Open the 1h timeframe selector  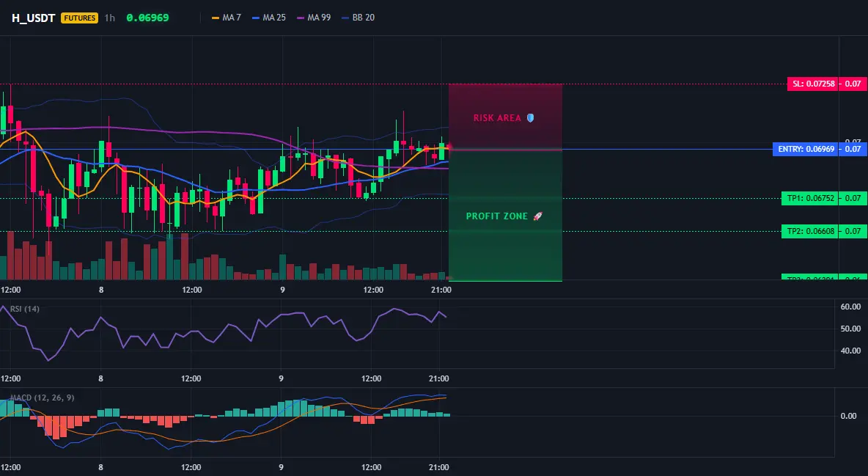coord(110,18)
